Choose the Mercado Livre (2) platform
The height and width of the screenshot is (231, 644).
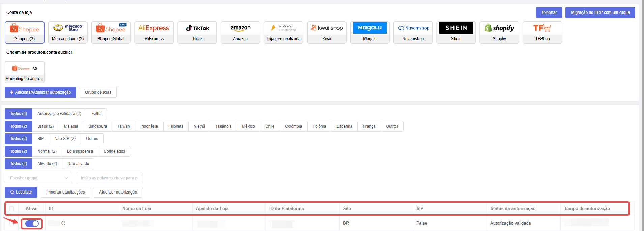tap(68, 32)
